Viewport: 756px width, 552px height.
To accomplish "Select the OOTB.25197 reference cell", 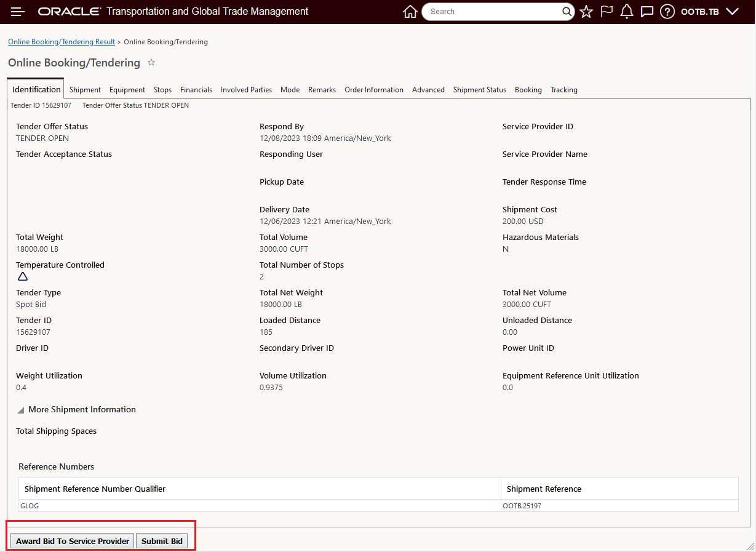I will (619, 506).
